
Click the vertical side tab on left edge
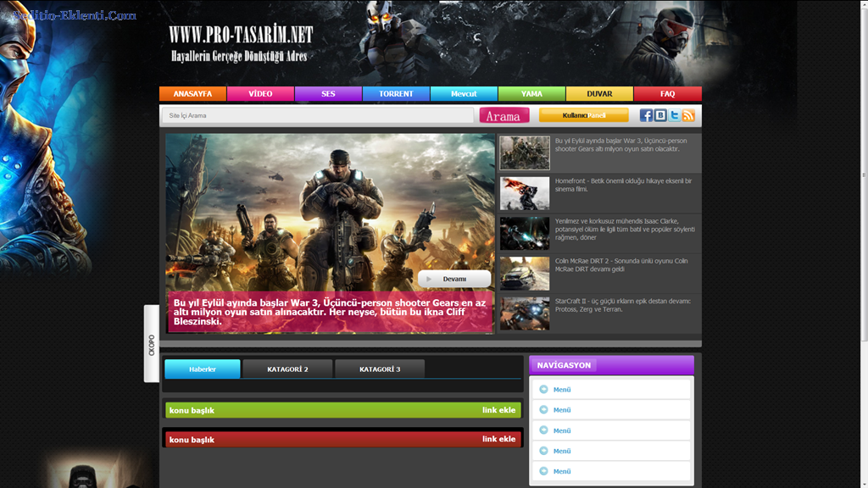(151, 344)
